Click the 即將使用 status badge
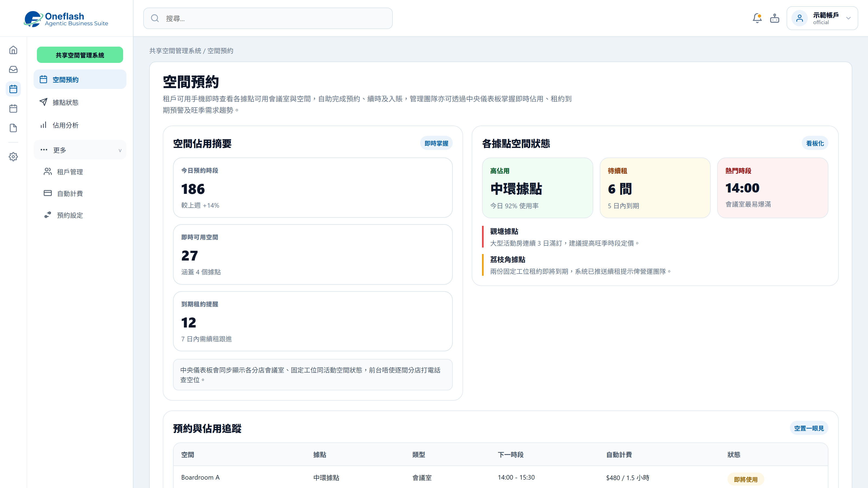The width and height of the screenshot is (868, 488). tap(746, 480)
